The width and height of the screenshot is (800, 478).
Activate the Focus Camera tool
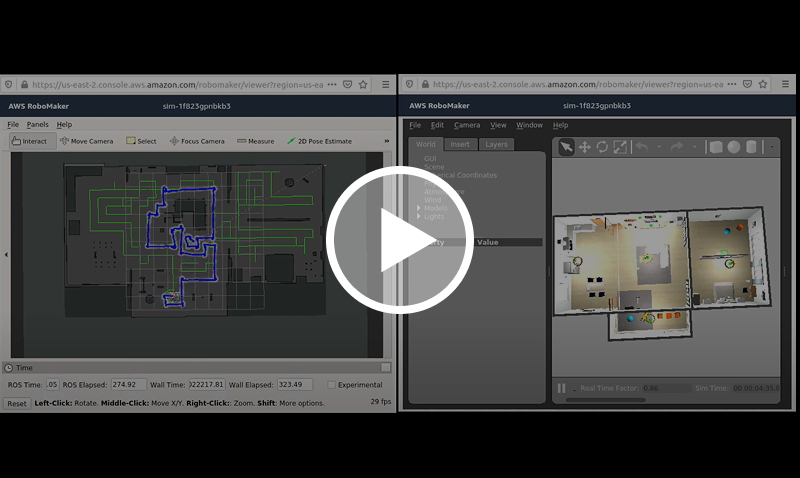coord(197,141)
